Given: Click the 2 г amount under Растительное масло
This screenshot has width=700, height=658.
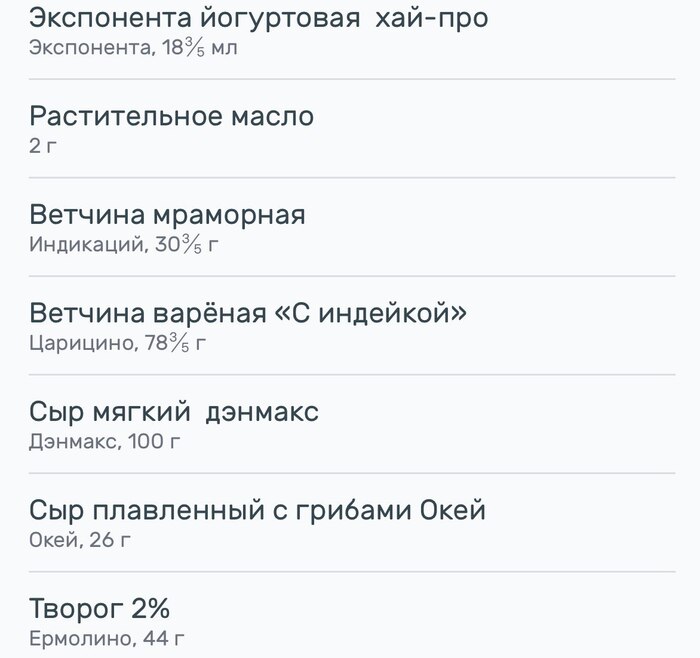Looking at the screenshot, I should [43, 146].
